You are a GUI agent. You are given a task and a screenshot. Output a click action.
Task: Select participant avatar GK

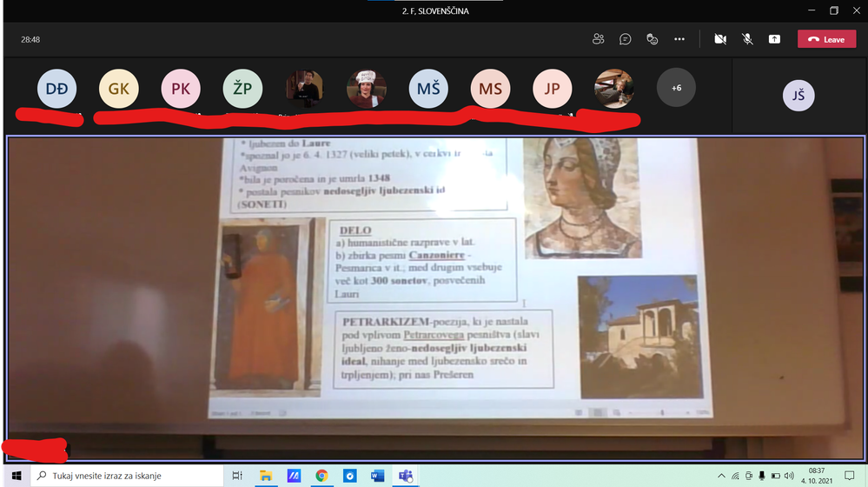click(x=118, y=89)
